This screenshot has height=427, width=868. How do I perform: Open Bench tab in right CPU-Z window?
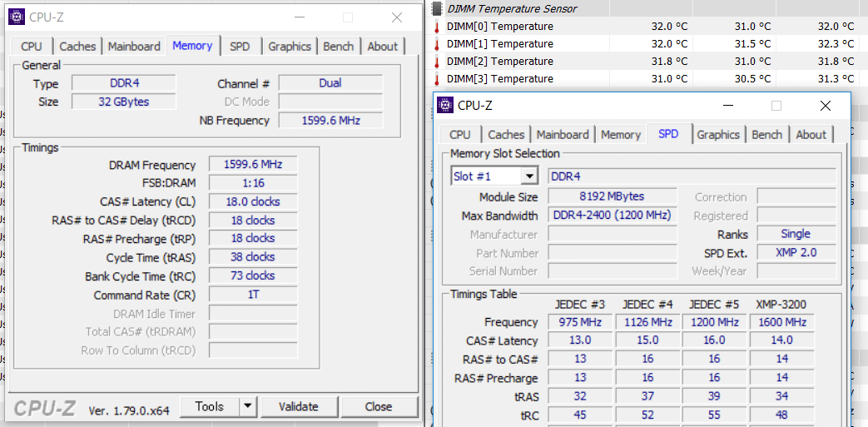point(766,135)
